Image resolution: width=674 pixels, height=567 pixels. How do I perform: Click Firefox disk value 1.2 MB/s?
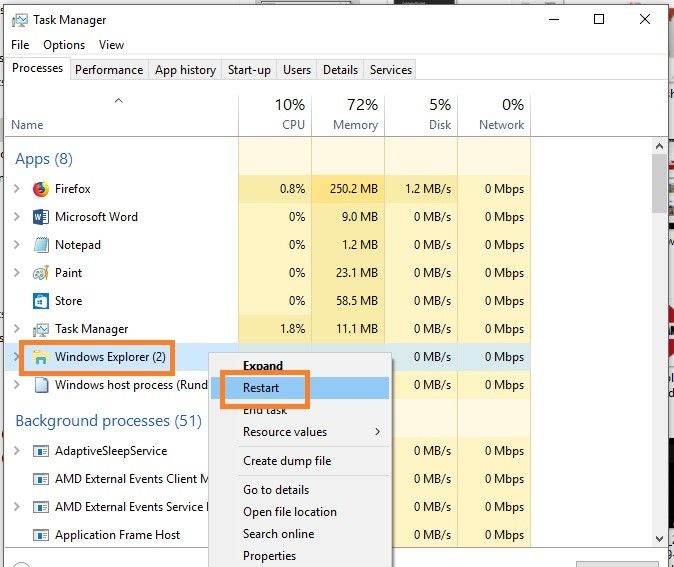[428, 189]
